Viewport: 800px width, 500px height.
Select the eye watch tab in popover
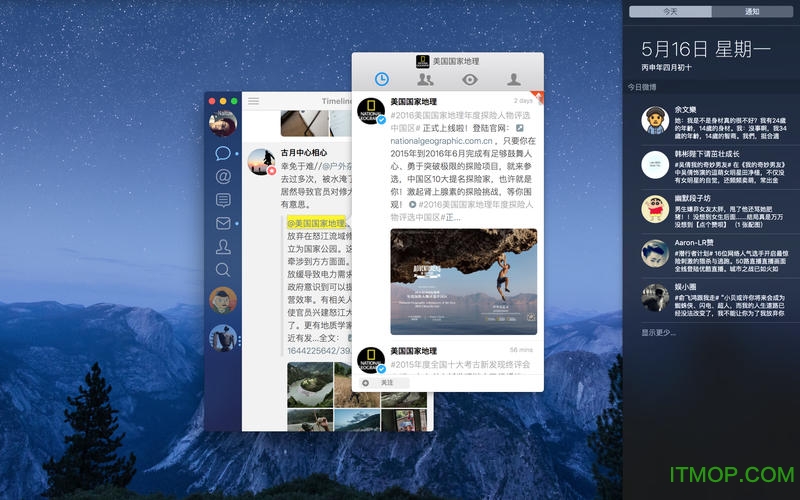[x=470, y=79]
